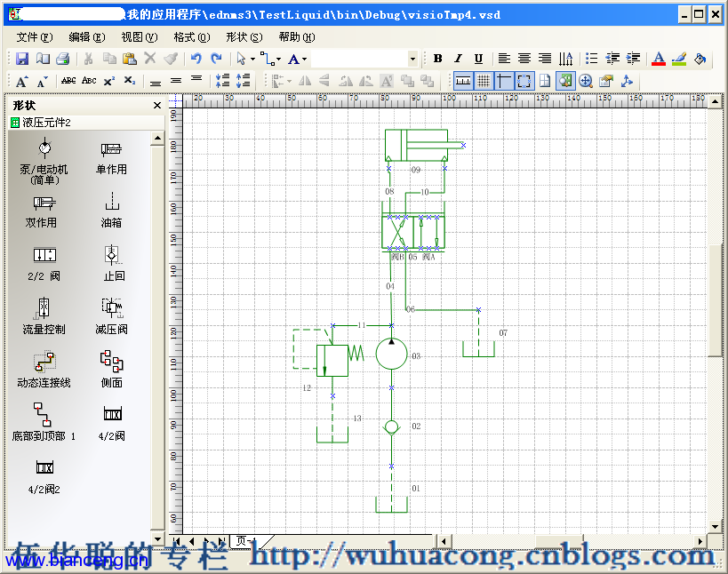Pick the 单作用 cylinder shape
This screenshot has height=574, width=728.
(x=111, y=158)
